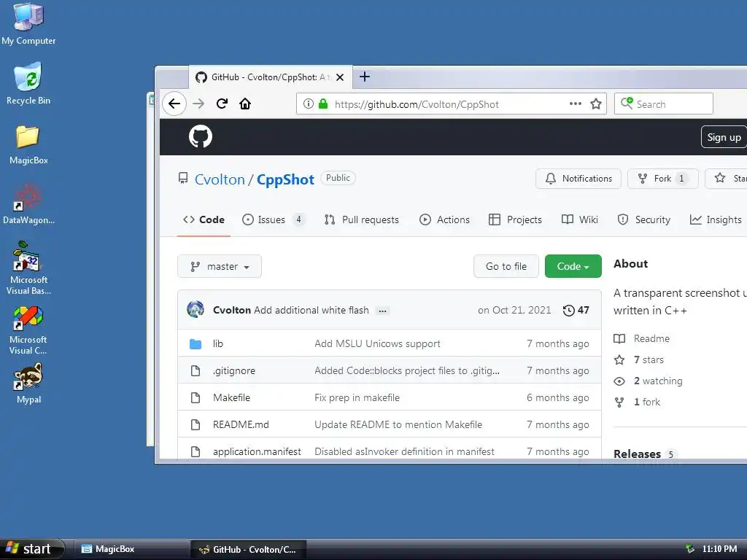This screenshot has height=560, width=747.
Task: Open the Projects tab
Action: [516, 219]
